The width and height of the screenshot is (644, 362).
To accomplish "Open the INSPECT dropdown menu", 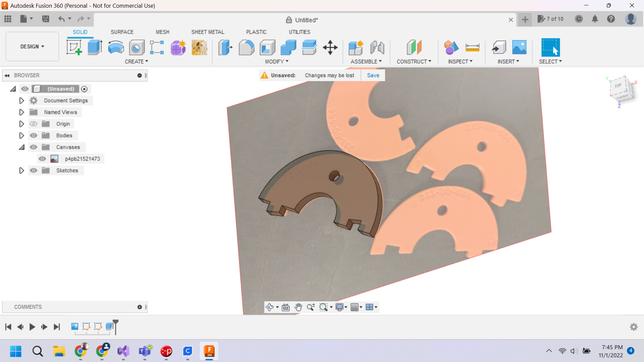I will coord(460,62).
